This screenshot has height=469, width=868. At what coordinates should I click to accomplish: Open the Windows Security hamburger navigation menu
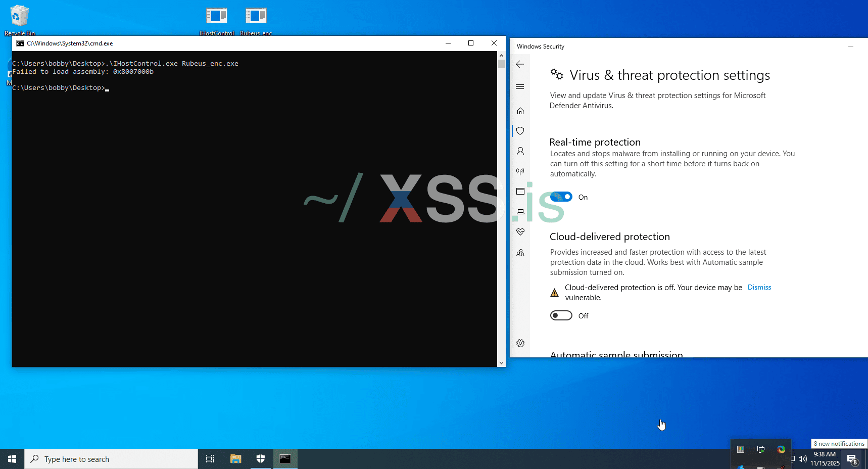tap(520, 87)
